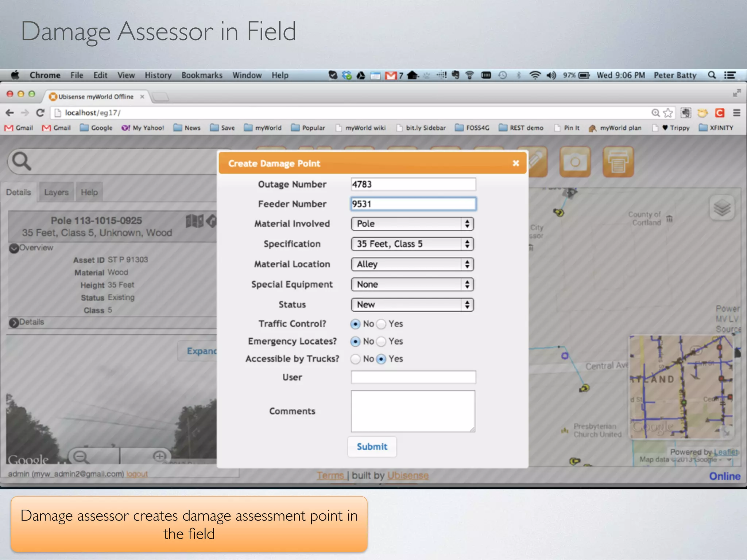Submit the damage point form
Viewport: 747px width, 560px height.
click(372, 447)
